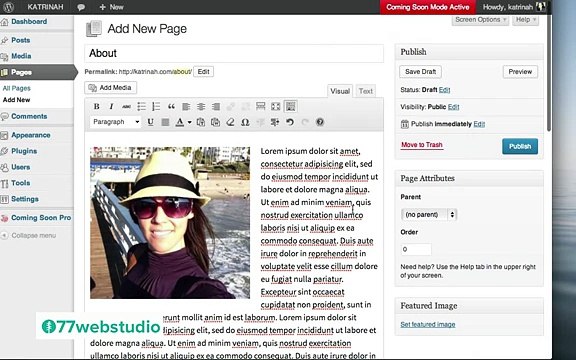Focus the page title field 'About'
The width and height of the screenshot is (576, 360).
tap(234, 53)
